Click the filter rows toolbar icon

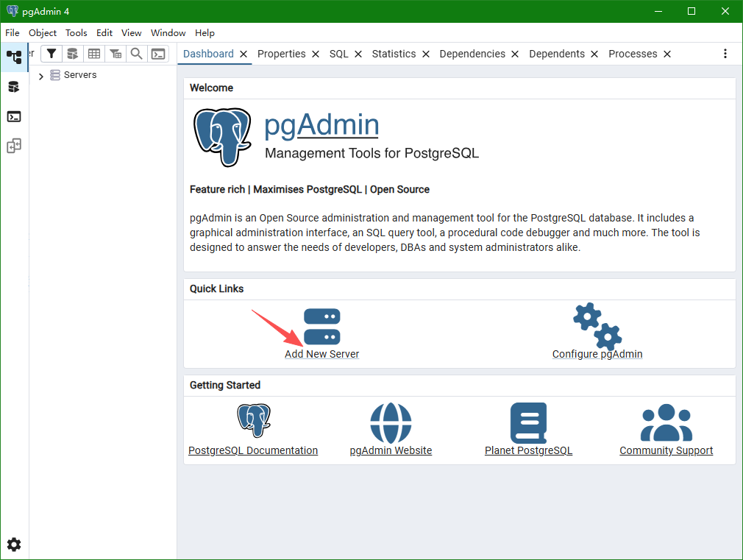click(51, 54)
